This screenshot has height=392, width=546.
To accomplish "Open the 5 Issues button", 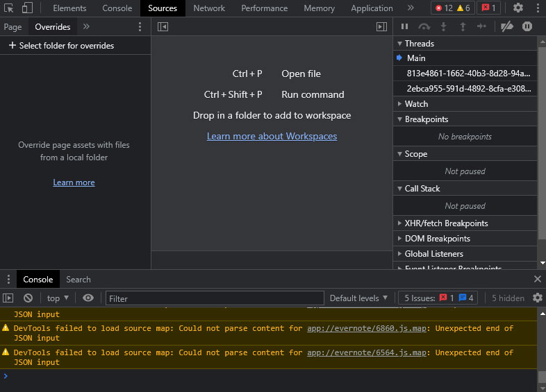I will coord(438,298).
